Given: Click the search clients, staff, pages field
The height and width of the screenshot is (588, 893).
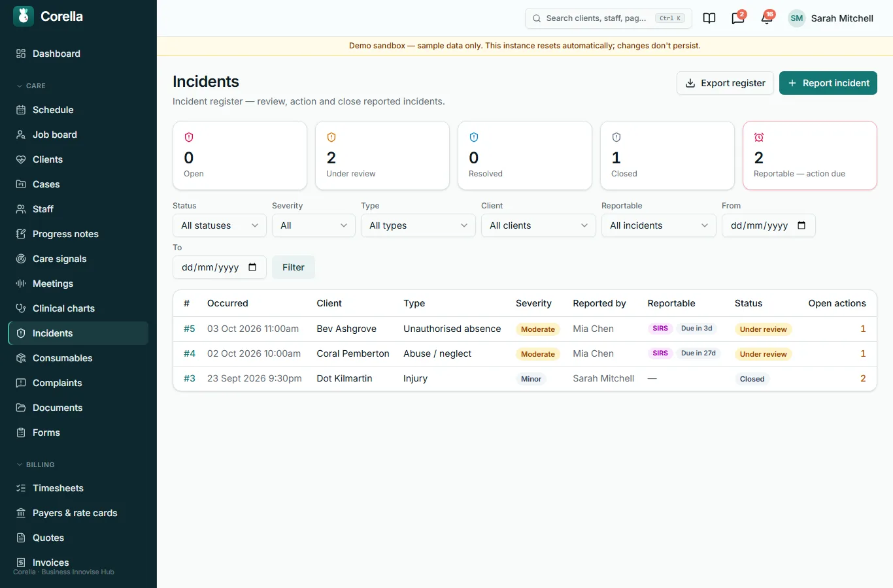Looking at the screenshot, I should pos(609,18).
